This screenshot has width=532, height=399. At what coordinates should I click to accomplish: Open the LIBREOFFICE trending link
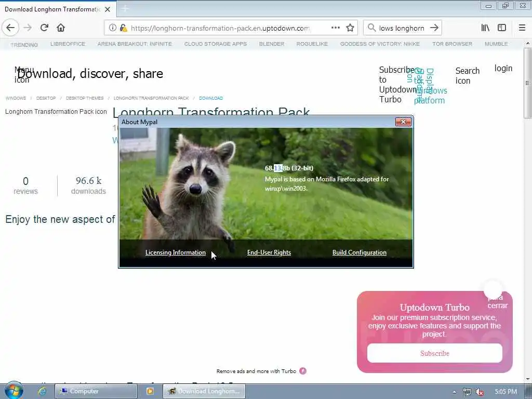[x=68, y=44]
